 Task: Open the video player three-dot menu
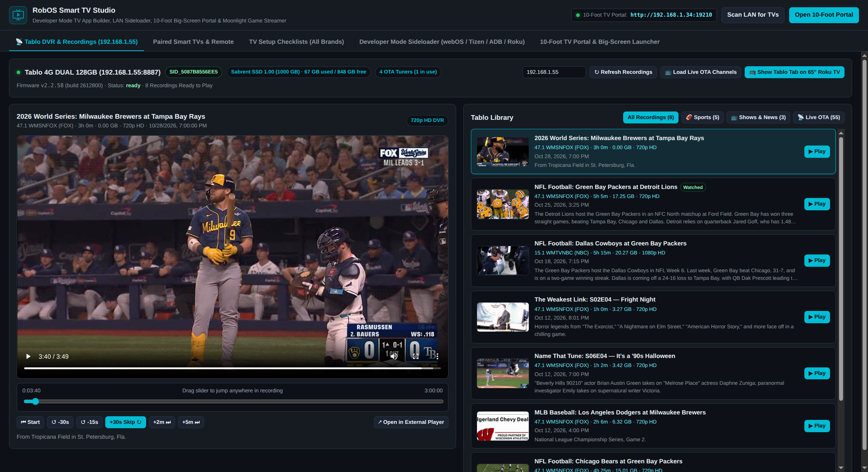click(437, 357)
